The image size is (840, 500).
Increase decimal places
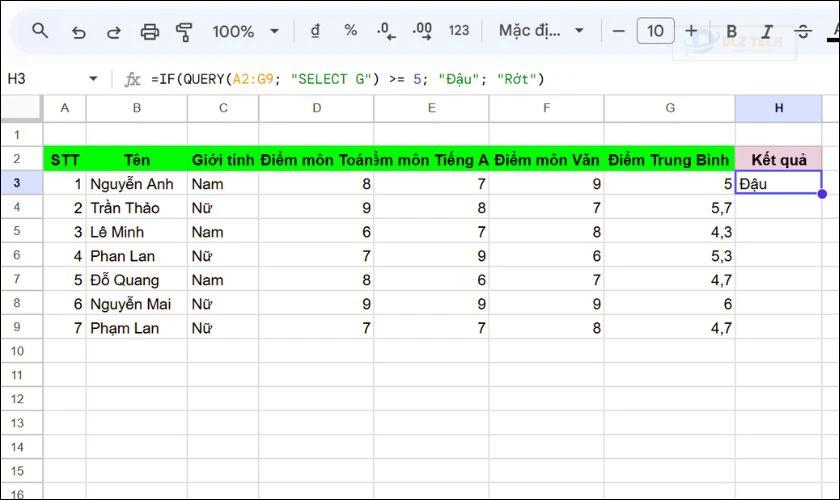point(422,31)
